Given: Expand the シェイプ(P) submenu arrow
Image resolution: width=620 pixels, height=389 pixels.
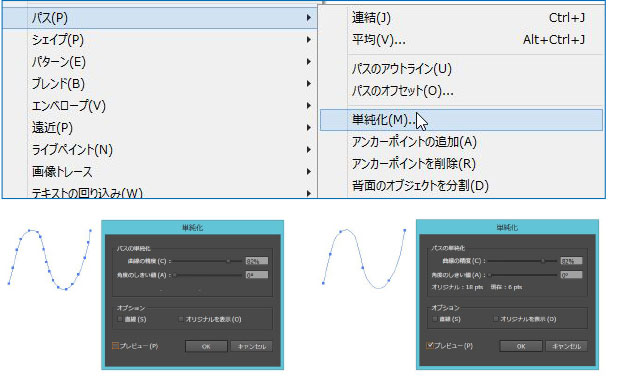Looking at the screenshot, I should (308, 40).
